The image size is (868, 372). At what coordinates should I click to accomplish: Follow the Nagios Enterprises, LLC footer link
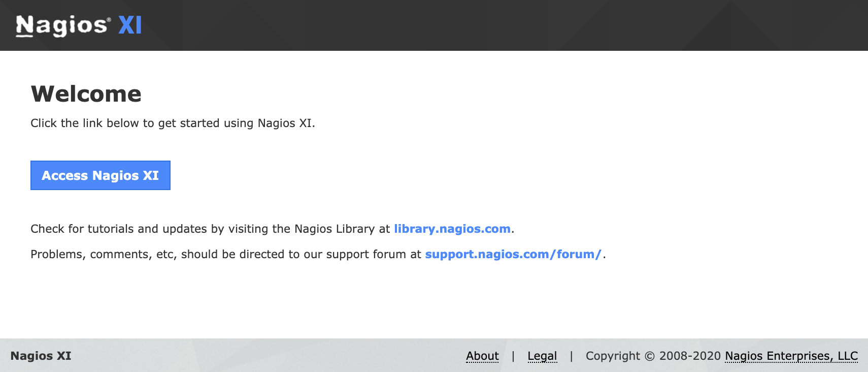coord(791,356)
